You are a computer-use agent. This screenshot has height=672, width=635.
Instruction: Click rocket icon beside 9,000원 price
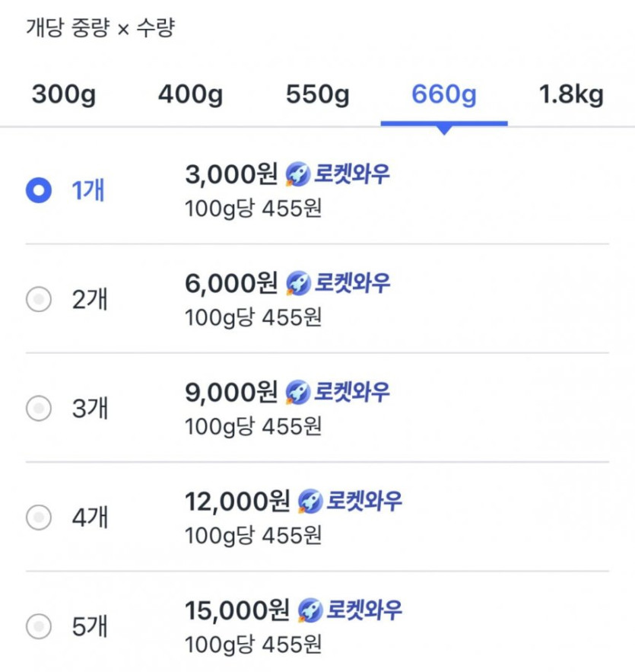point(297,393)
